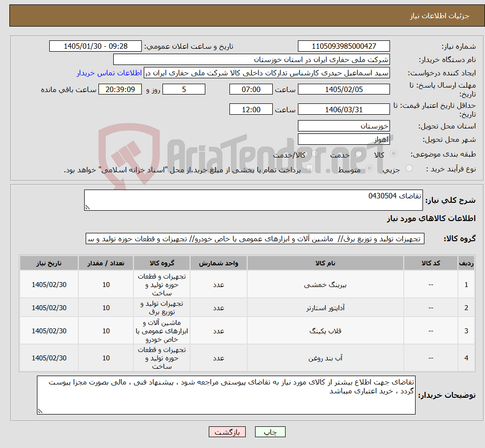Click the تاریخ نیاز column header
This screenshot has height=448, width=485.
[x=49, y=263]
